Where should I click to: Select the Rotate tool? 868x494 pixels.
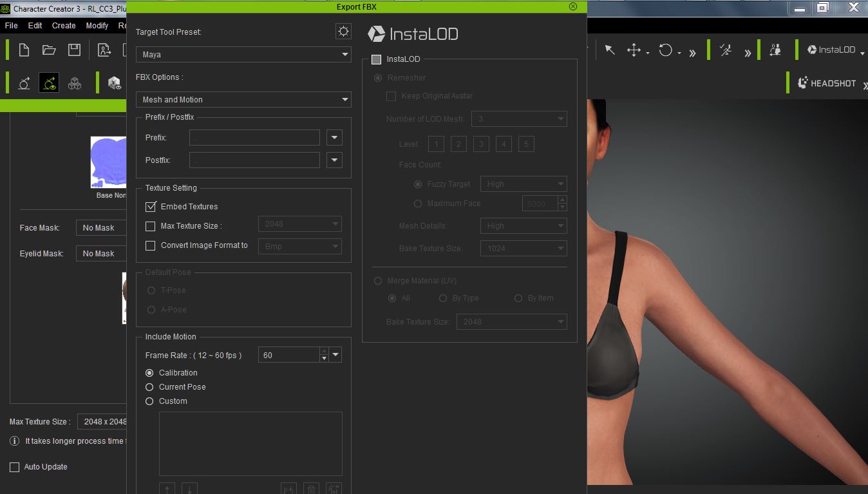(666, 50)
